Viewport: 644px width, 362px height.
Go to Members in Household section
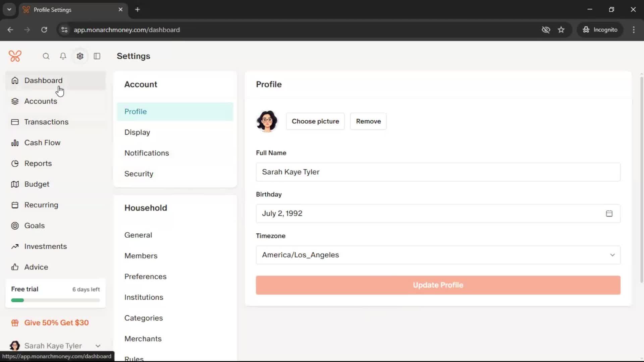(x=141, y=256)
